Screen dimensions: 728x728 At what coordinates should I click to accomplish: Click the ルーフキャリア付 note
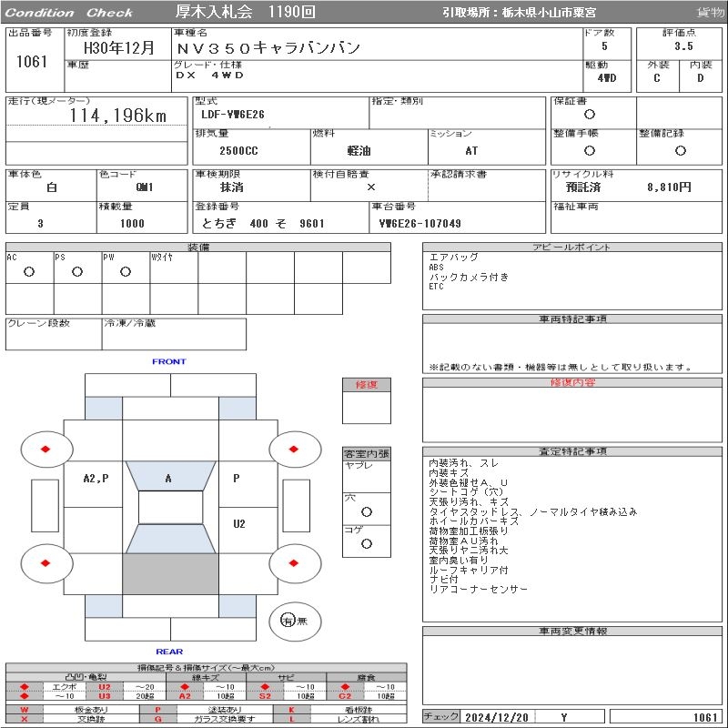point(469,570)
